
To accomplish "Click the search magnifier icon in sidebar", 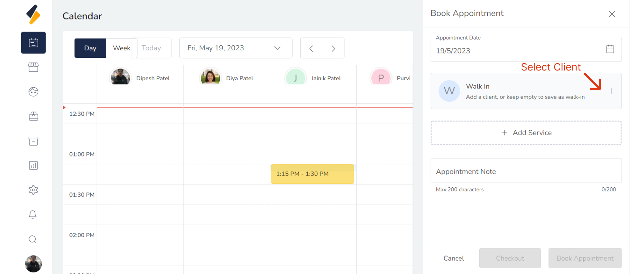I will click(x=33, y=239).
